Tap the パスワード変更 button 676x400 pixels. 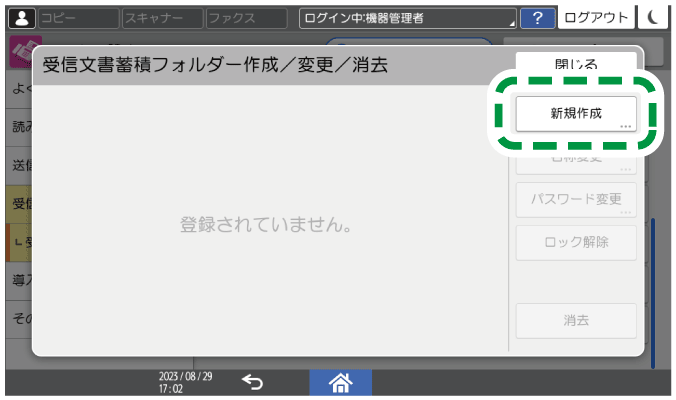tap(576, 200)
